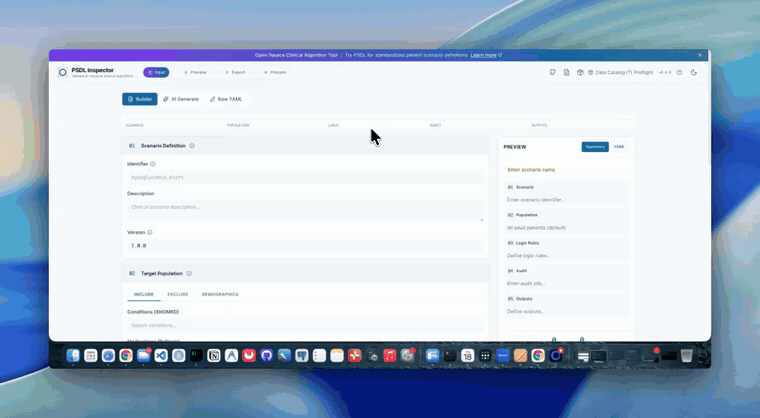Screen dimensions: 760x418
Task: Jump to LOGIC progress section
Action: pyautogui.click(x=334, y=125)
